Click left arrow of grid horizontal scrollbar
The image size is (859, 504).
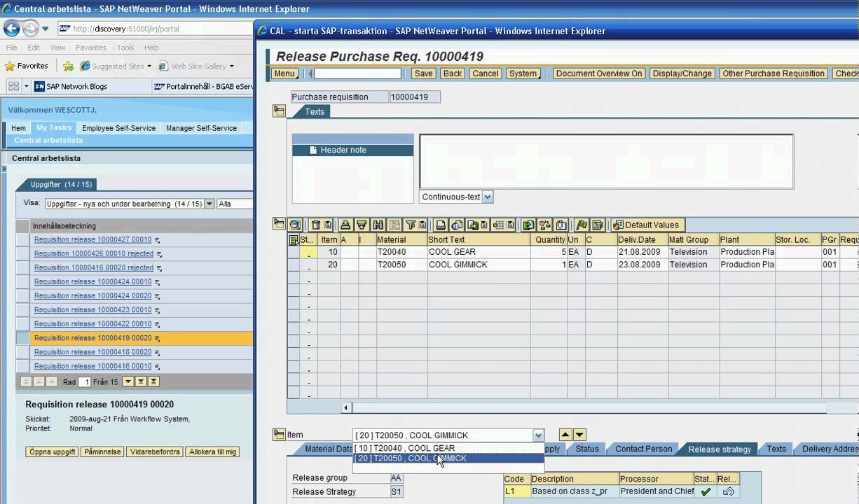click(x=345, y=407)
